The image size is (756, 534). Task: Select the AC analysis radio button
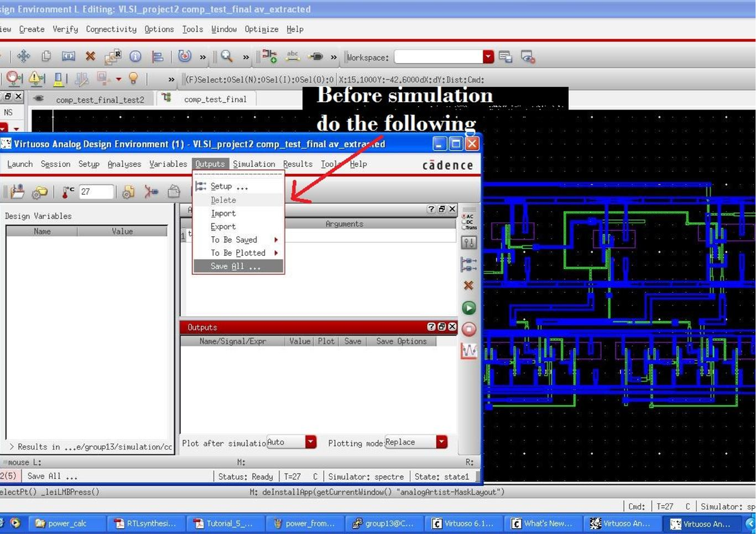point(465,217)
